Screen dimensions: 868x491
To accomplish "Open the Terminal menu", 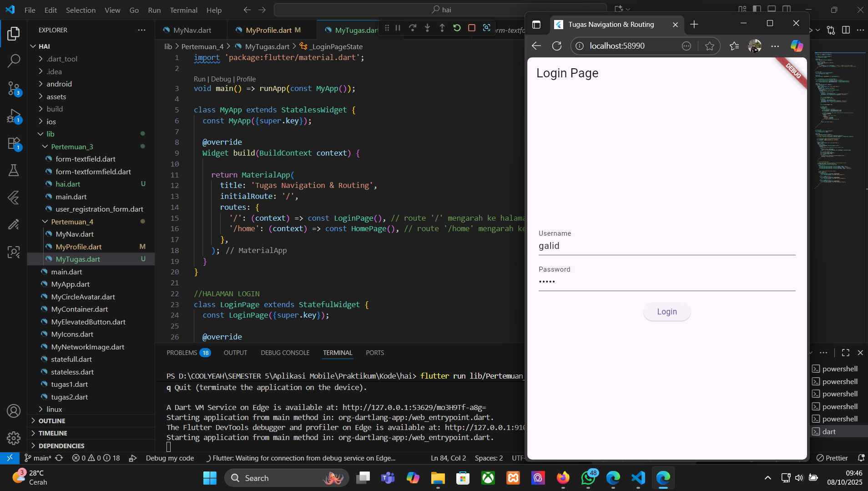I will (x=183, y=10).
